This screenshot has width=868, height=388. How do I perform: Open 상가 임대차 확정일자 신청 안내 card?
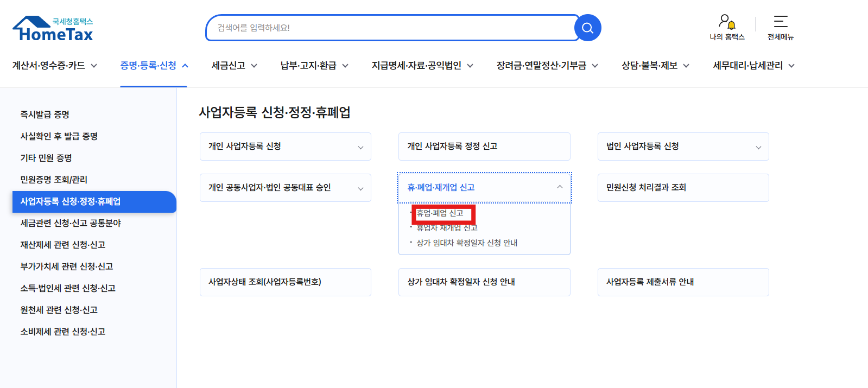tap(484, 282)
